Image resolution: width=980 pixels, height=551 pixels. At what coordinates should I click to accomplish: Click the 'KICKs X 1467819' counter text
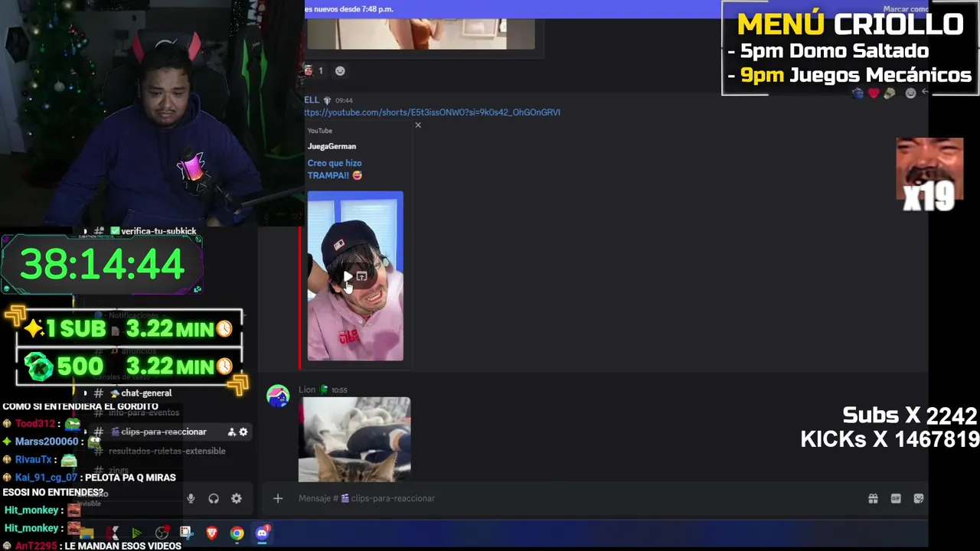(890, 439)
